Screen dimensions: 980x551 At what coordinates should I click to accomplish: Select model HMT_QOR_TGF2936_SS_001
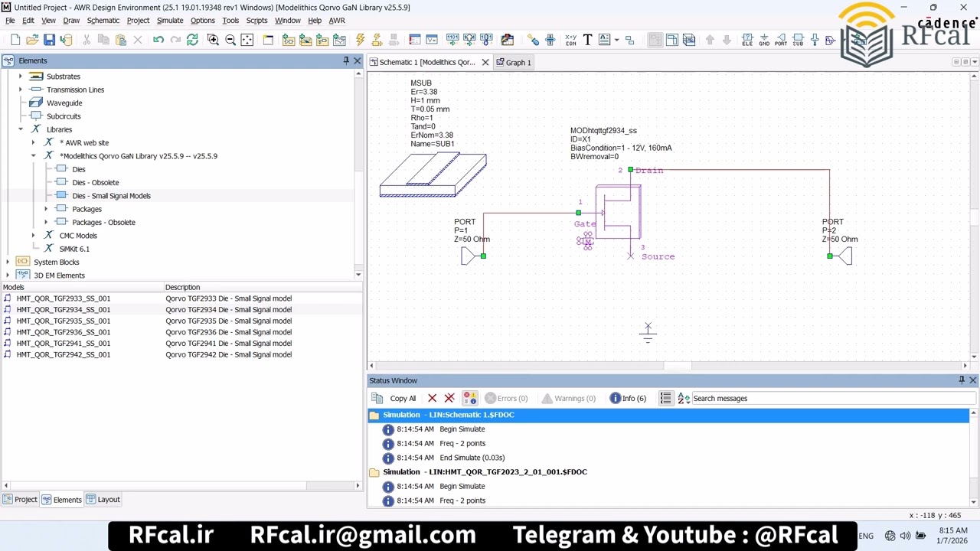coord(64,332)
